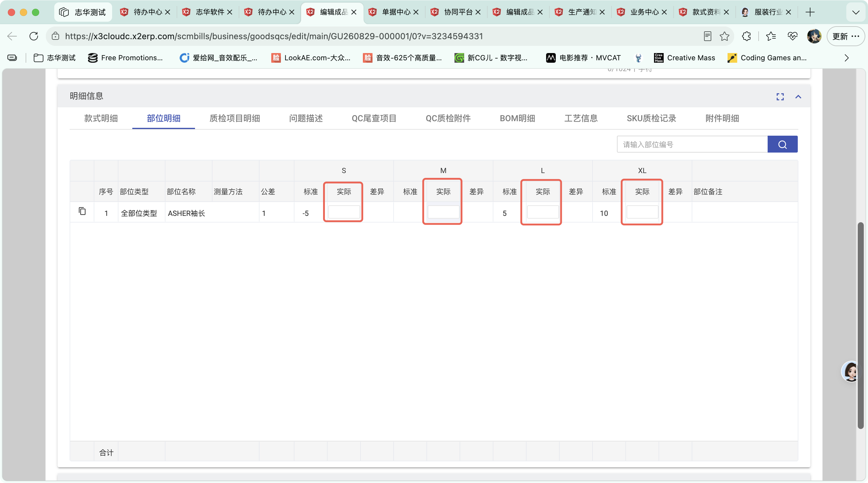Open 电影推荐 · MVCAT bookmark
Viewport: 868px width, 483px height.
(x=583, y=58)
